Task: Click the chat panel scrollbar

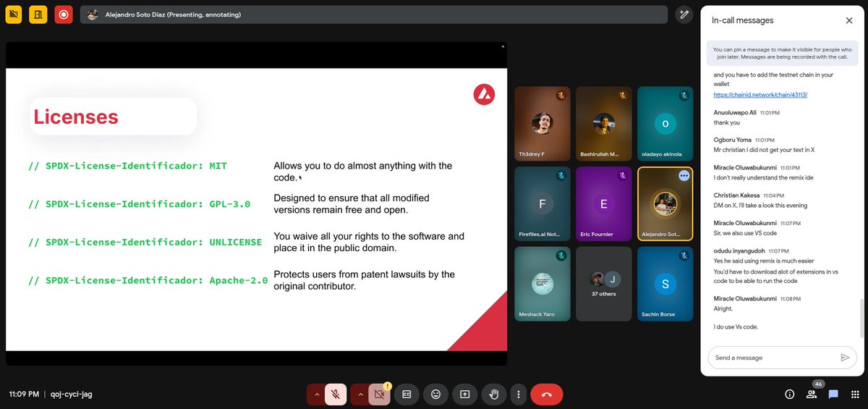Action: click(x=861, y=319)
